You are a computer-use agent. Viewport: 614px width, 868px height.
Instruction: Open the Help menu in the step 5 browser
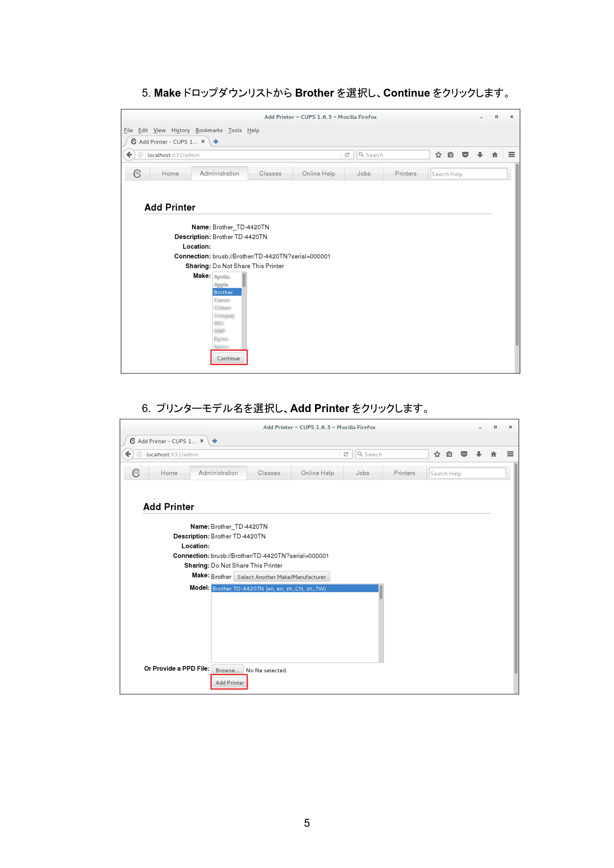253,130
